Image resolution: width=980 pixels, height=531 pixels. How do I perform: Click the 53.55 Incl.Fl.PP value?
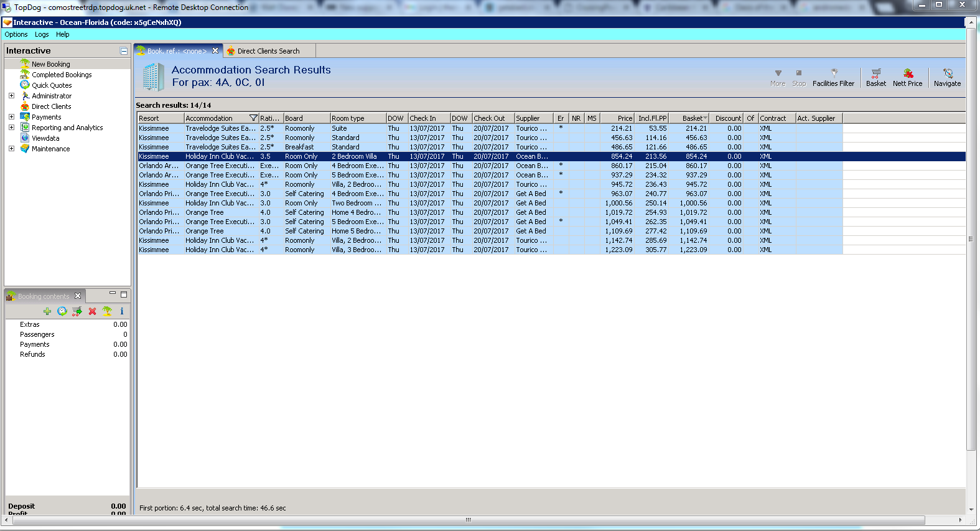point(658,129)
